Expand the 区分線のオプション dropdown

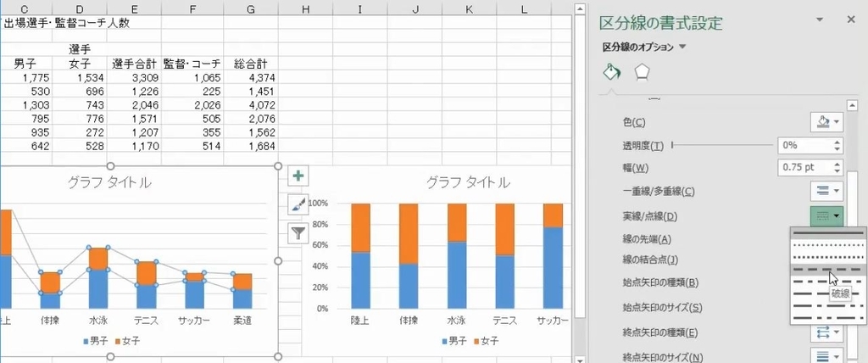point(682,47)
